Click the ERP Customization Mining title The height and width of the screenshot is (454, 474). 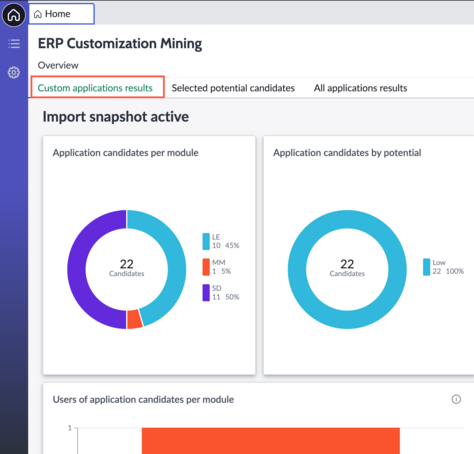pos(120,44)
